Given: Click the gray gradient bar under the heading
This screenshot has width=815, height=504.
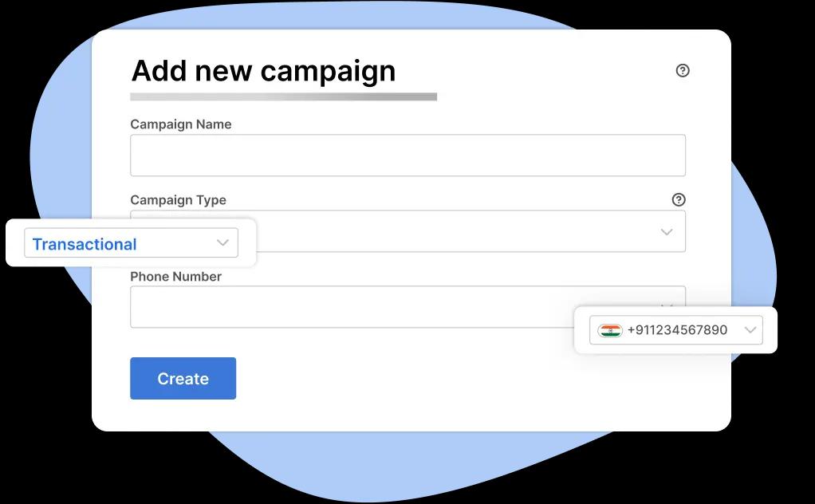Looking at the screenshot, I should pyautogui.click(x=283, y=96).
